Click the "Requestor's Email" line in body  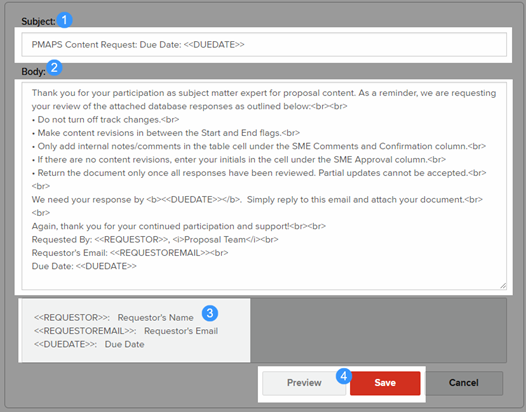tap(130, 253)
